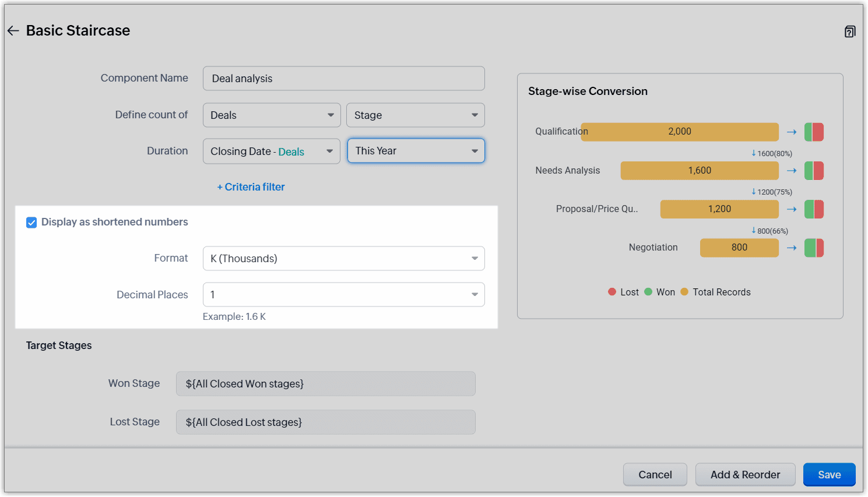Click the won/lost indicator for Qualification
The image size is (868, 497).
814,132
